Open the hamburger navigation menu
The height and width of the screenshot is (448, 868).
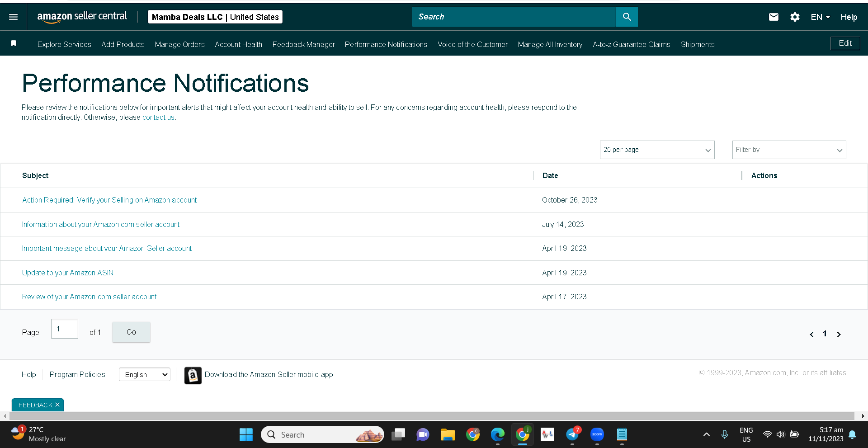click(x=14, y=17)
